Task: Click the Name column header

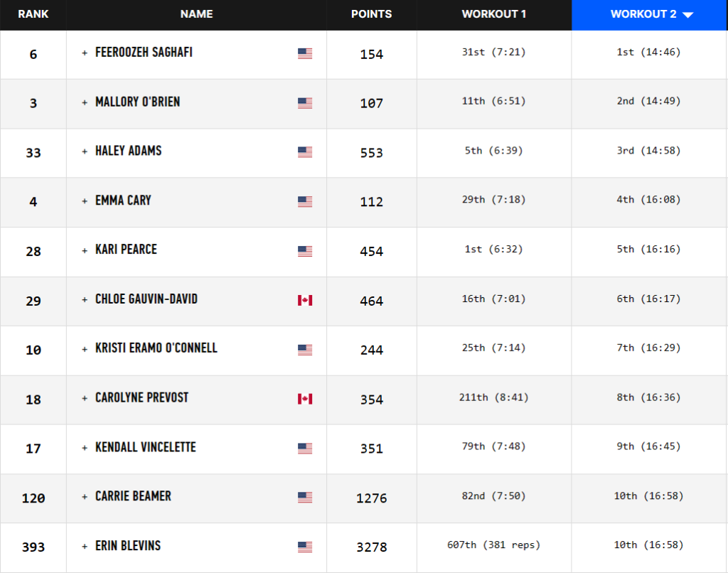Action: 196,14
